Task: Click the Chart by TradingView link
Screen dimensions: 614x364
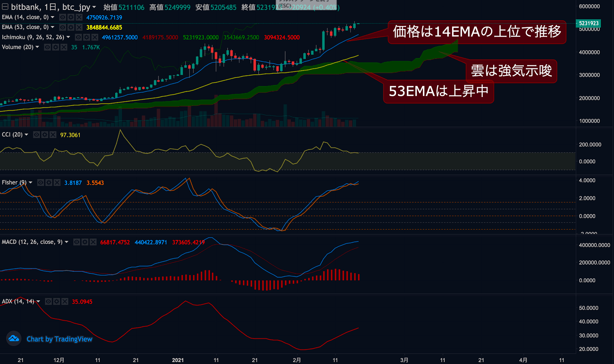Action: click(59, 339)
